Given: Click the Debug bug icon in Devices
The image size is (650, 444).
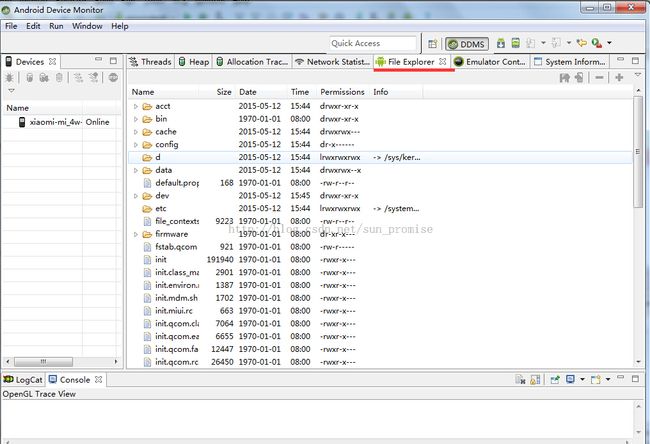Looking at the screenshot, I should [x=9, y=78].
